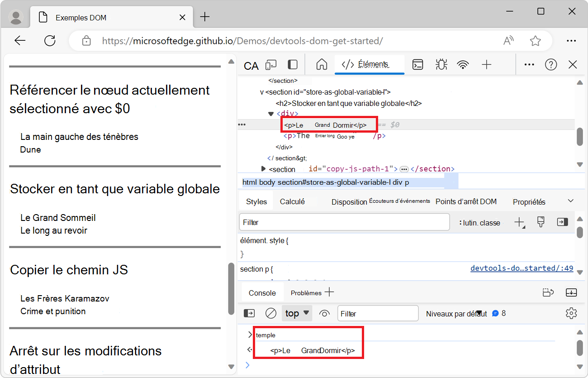This screenshot has width=588, height=378.
Task: Open the Propriétés tab
Action: pos(529,202)
